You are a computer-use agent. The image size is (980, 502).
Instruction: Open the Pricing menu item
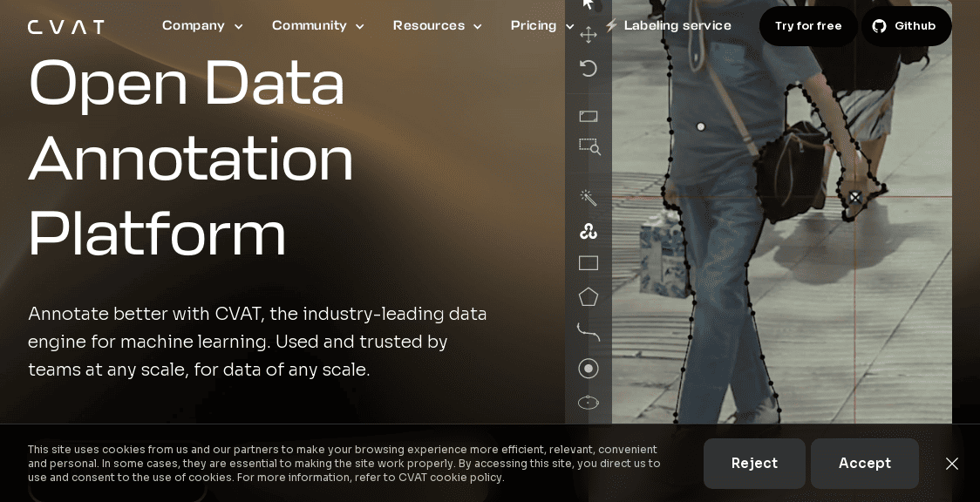[x=541, y=26]
